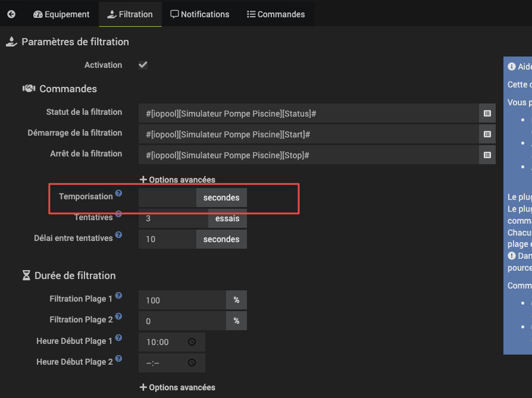Toggle the Activation checkbox
The width and height of the screenshot is (532, 398).
tap(143, 65)
